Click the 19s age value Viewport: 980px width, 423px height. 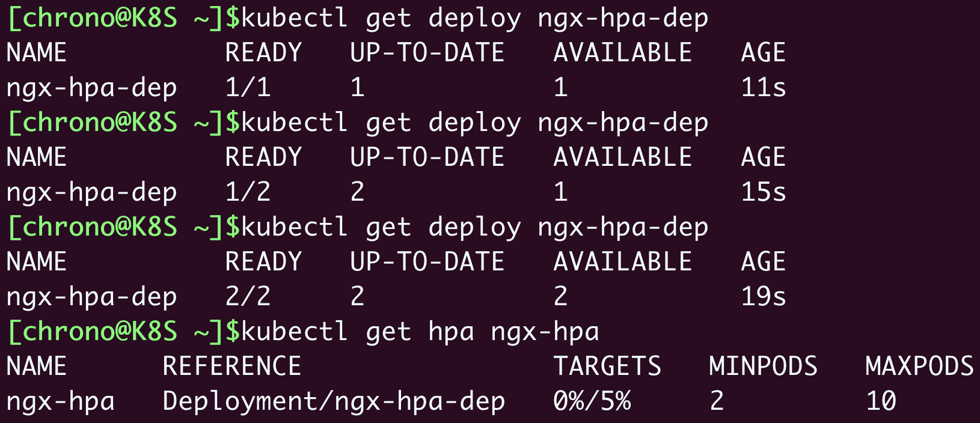(763, 297)
